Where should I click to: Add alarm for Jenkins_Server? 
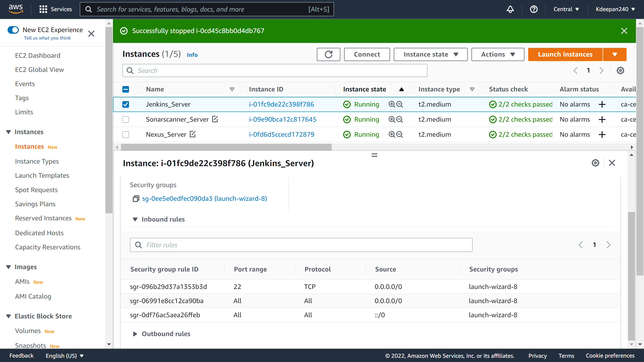click(x=602, y=104)
